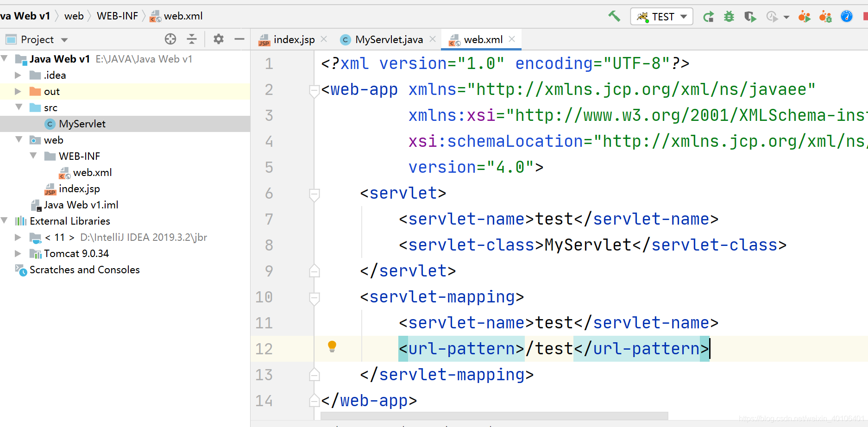Collapse the src folder arrow
The width and height of the screenshot is (868, 427).
click(19, 107)
